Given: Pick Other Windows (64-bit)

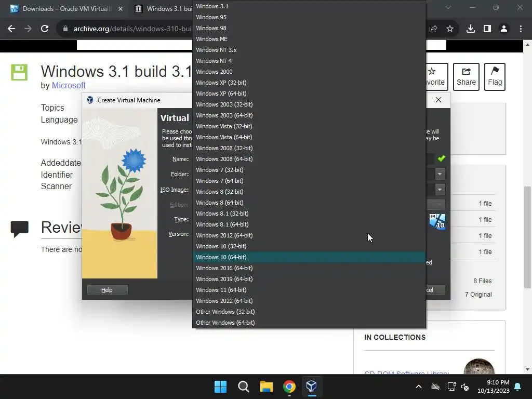Looking at the screenshot, I should [x=309, y=323].
